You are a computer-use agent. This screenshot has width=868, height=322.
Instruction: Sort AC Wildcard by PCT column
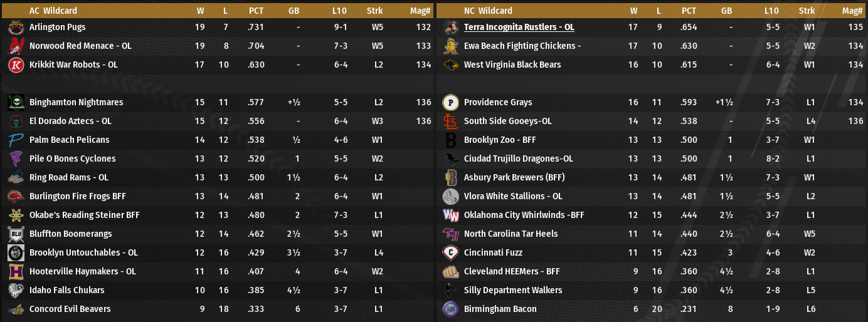point(256,11)
